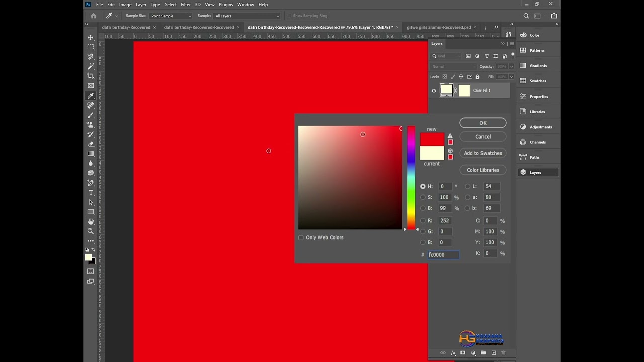Image resolution: width=644 pixels, height=362 pixels.
Task: Click Cancel in the Color Picker
Action: (483, 136)
